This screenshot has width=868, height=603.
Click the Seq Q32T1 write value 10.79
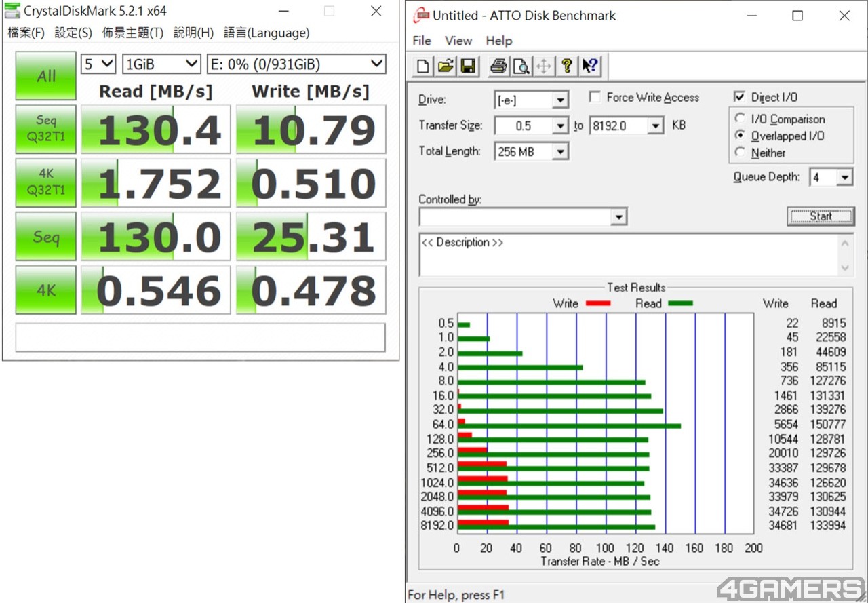point(311,129)
